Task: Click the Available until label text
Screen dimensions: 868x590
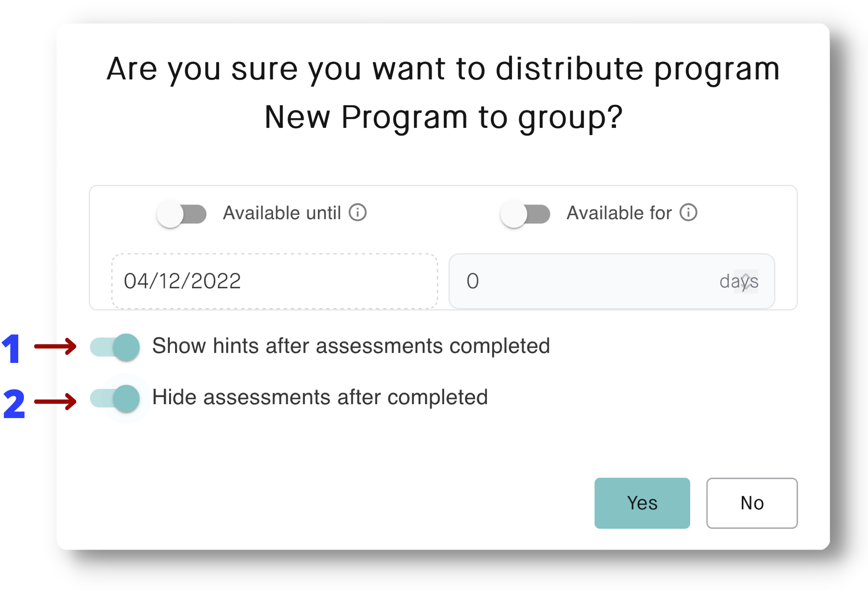Action: [282, 213]
